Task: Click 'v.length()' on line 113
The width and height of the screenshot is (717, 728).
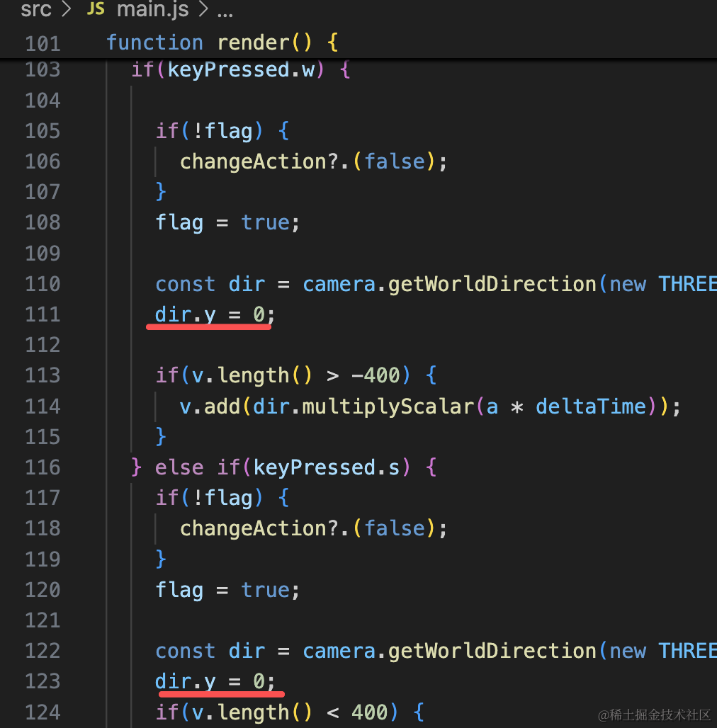Action: [252, 375]
